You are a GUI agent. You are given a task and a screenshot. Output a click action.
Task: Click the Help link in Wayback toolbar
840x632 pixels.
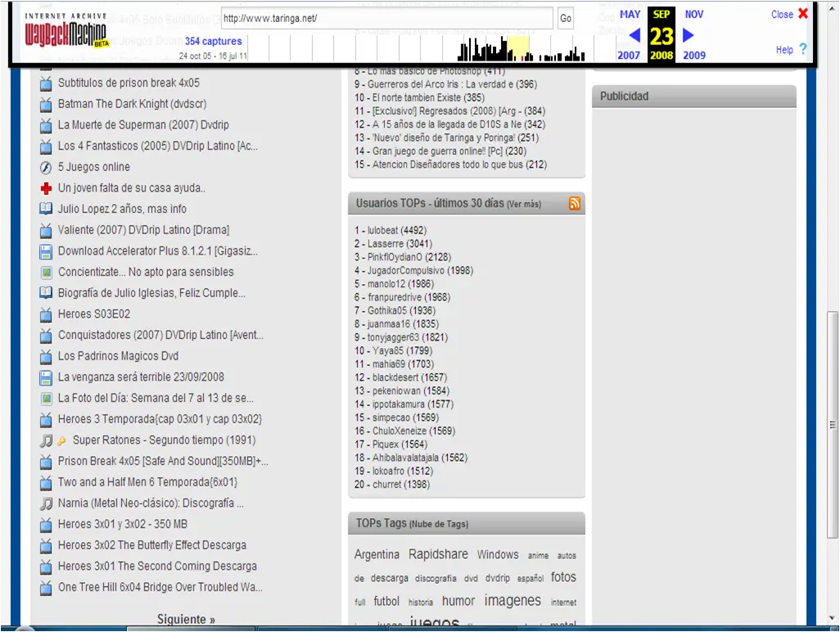(784, 50)
